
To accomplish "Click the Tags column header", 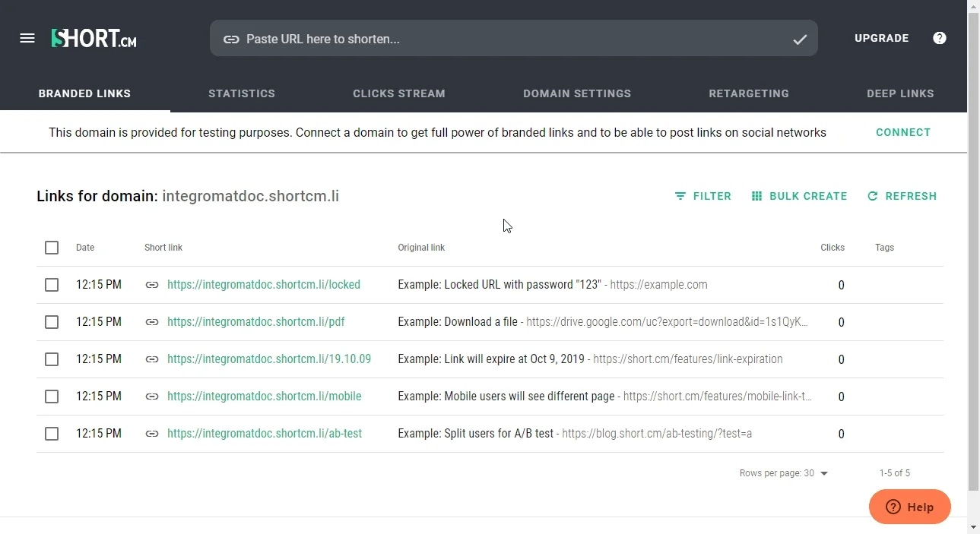I will 884,248.
